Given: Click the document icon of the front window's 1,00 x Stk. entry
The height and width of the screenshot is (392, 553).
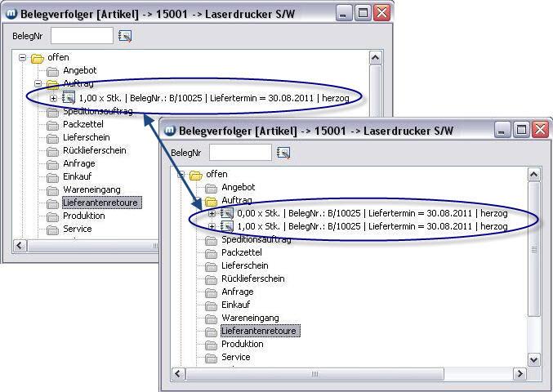Looking at the screenshot, I should (x=226, y=227).
